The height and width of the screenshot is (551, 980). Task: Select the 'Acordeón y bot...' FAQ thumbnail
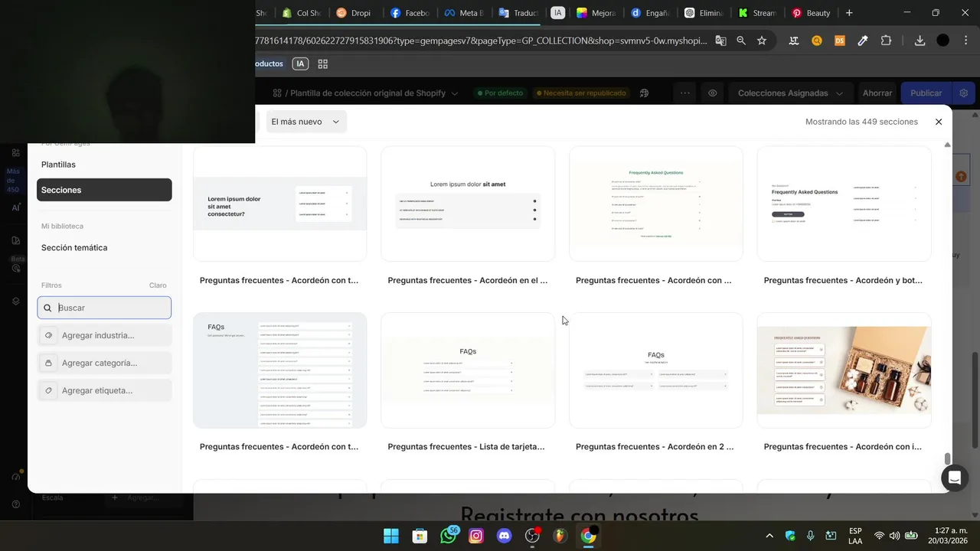(844, 204)
